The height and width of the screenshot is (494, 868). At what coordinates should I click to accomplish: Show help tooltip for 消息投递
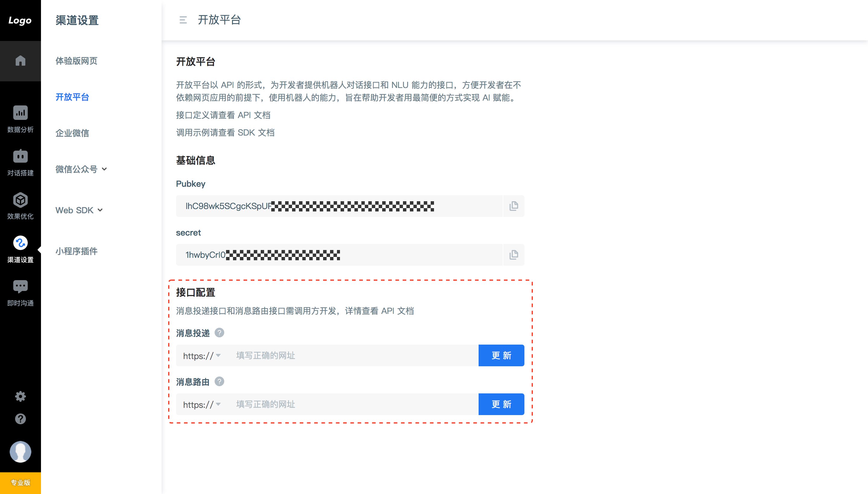[x=219, y=333]
